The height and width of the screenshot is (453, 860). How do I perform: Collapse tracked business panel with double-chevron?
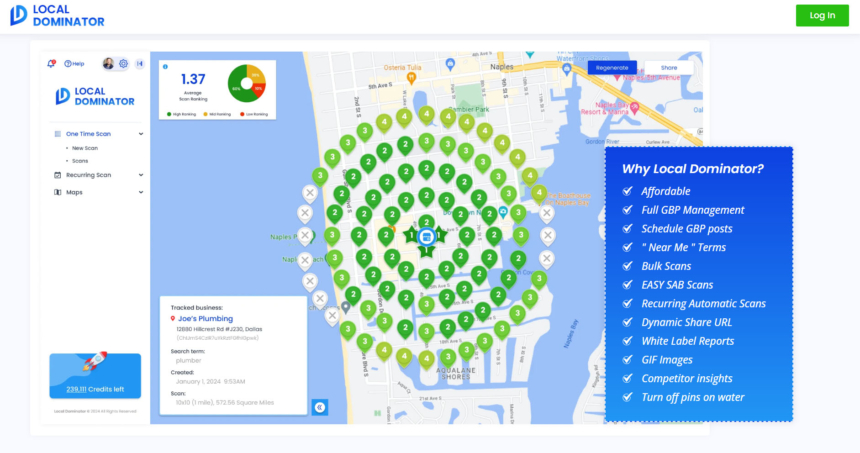319,407
